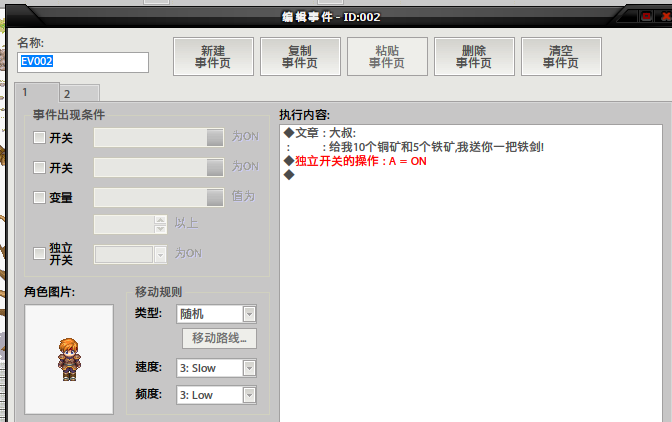Click the 删除事件页 button
This screenshot has height=422, width=672.
pyautogui.click(x=474, y=57)
